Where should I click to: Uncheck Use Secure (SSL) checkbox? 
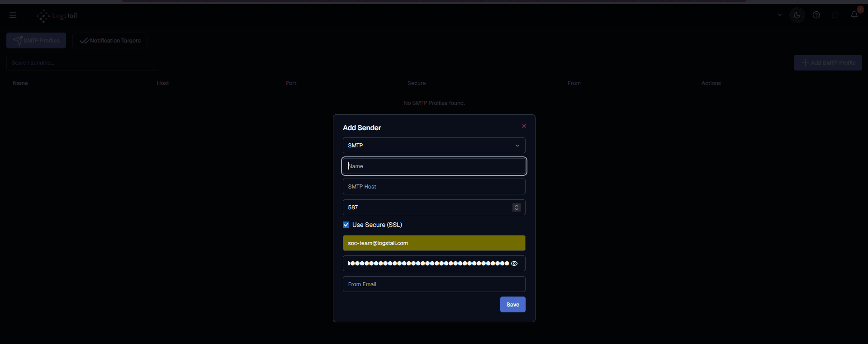pos(346,225)
